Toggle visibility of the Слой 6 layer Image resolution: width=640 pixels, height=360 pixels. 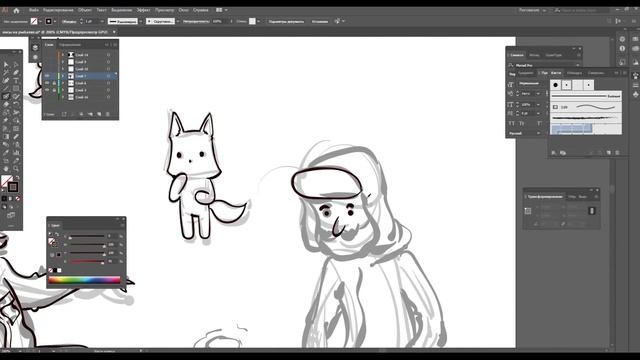(47, 83)
